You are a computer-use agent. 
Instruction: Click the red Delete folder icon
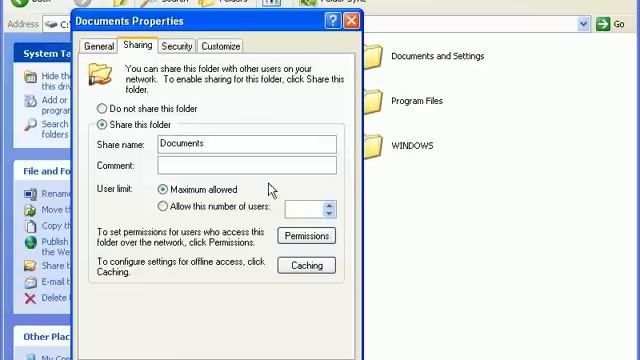(31, 298)
